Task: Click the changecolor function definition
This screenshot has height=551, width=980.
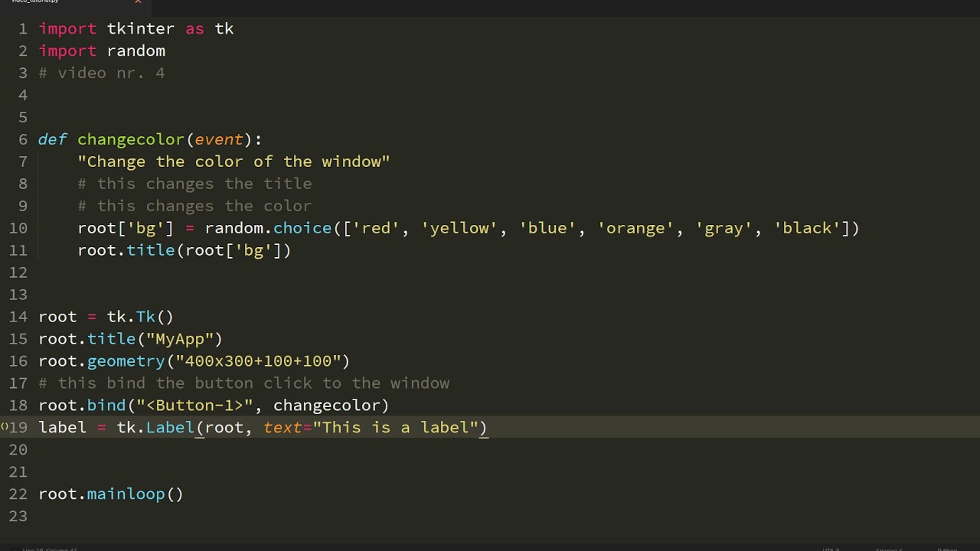Action: pyautogui.click(x=130, y=139)
